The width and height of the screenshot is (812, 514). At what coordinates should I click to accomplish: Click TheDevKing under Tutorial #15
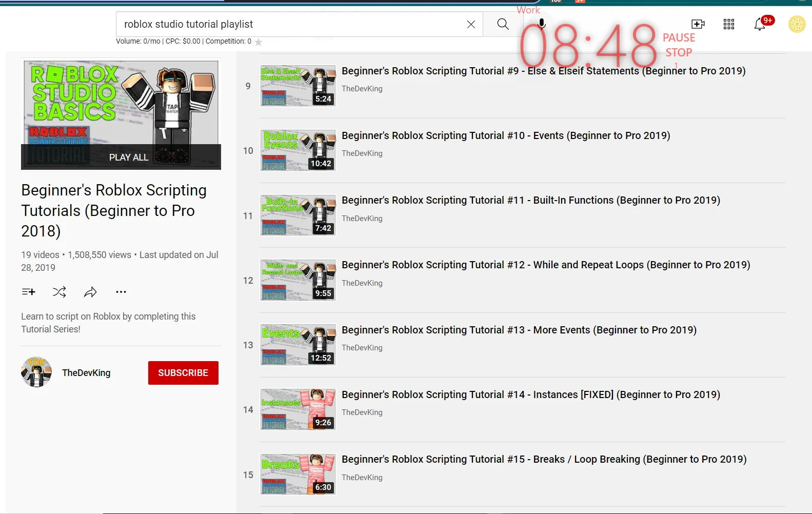tap(362, 478)
